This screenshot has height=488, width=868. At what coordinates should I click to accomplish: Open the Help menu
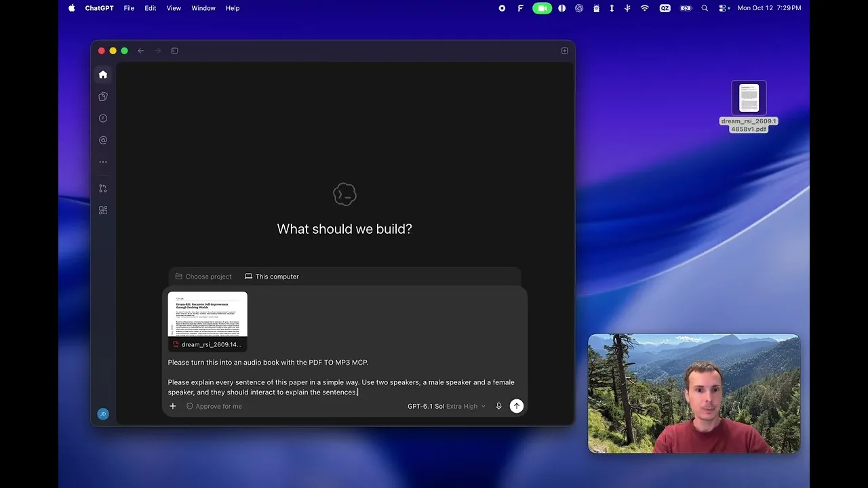pos(233,8)
